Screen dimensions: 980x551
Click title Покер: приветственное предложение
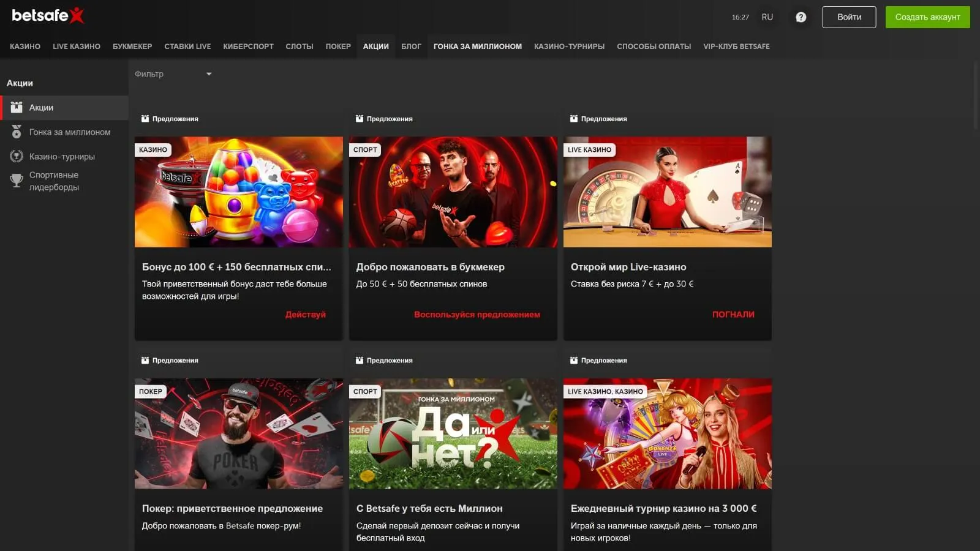click(x=232, y=509)
